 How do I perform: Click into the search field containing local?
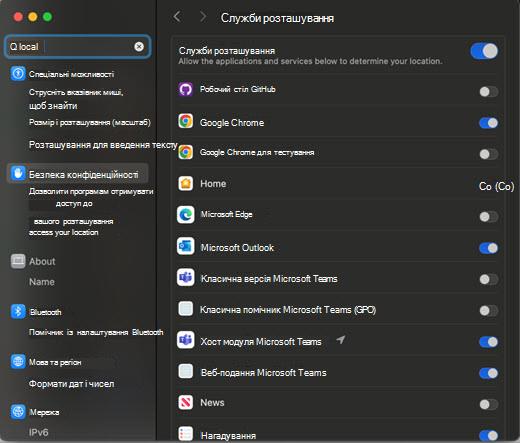[78, 47]
